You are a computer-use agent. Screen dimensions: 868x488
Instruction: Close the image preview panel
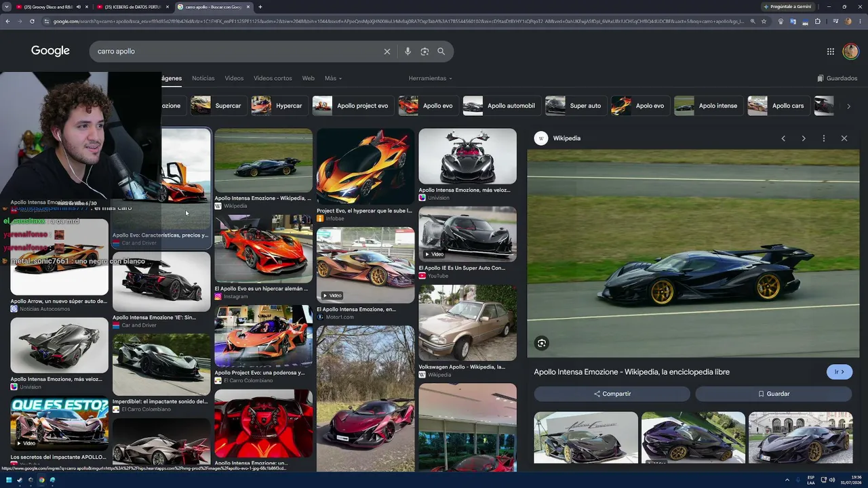coord(844,138)
